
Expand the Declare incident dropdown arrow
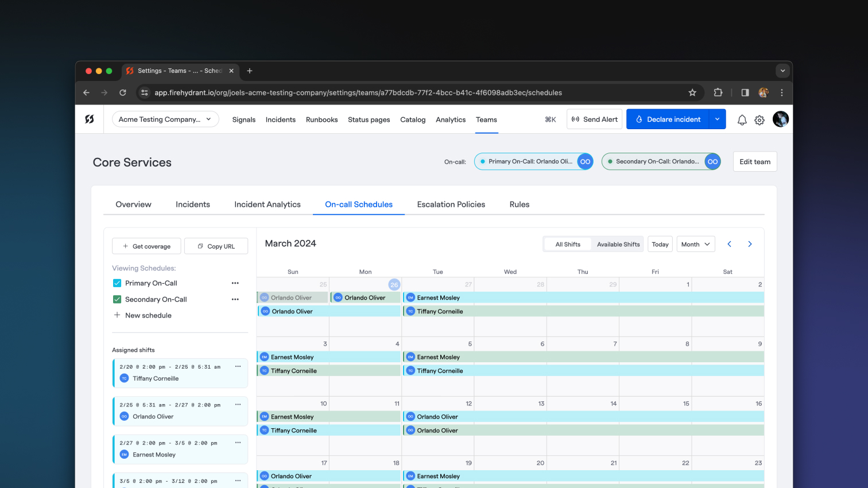(x=717, y=119)
